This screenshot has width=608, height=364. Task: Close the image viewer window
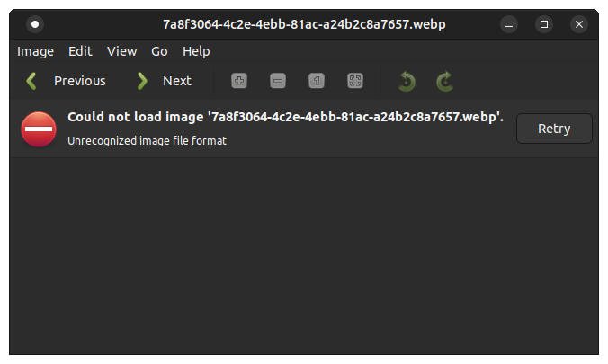tap(579, 24)
